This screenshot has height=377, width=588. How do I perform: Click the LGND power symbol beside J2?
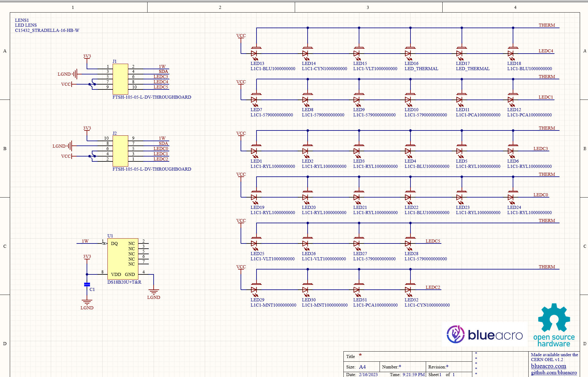[x=62, y=146]
